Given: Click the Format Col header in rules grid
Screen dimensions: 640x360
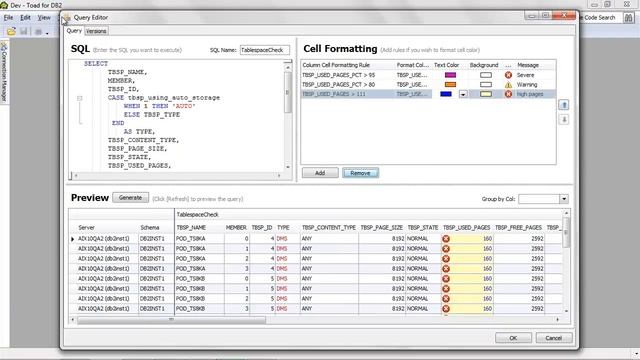Looking at the screenshot, I should pos(413,65).
